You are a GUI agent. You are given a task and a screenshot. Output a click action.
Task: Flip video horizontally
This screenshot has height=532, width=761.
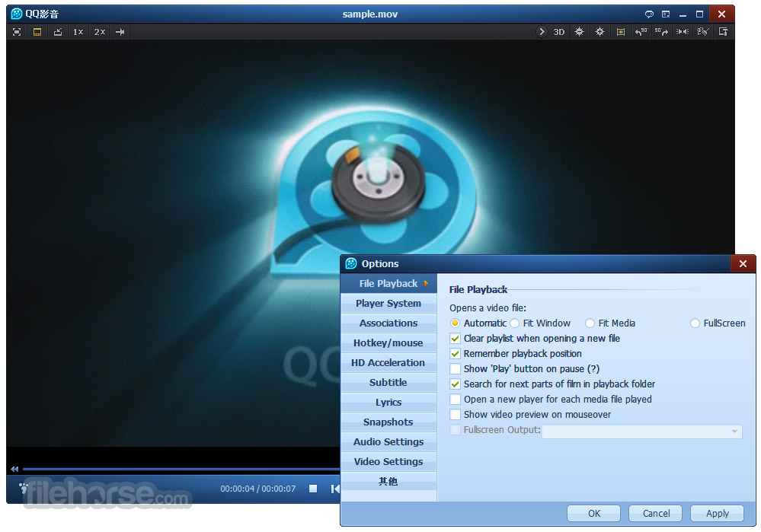click(683, 32)
